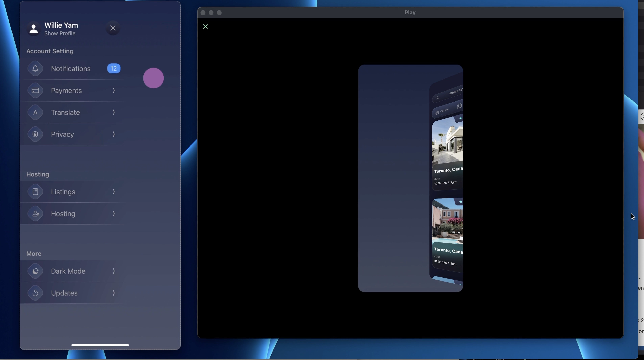Click the Privacy shield lock icon
The image size is (644, 360).
click(35, 134)
